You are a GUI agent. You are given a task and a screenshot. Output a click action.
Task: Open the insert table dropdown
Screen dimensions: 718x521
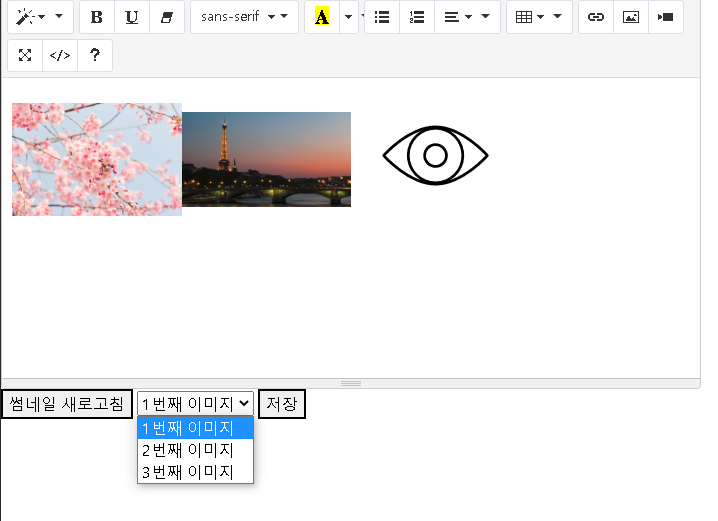coord(539,17)
